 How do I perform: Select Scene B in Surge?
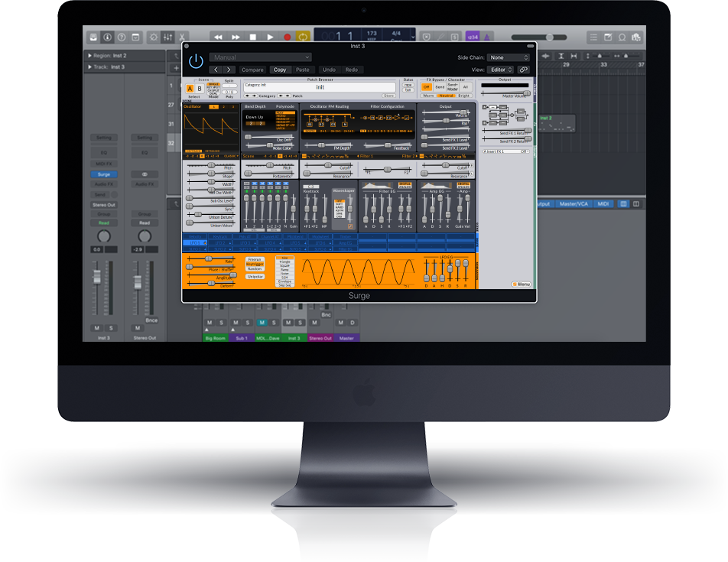[x=200, y=89]
